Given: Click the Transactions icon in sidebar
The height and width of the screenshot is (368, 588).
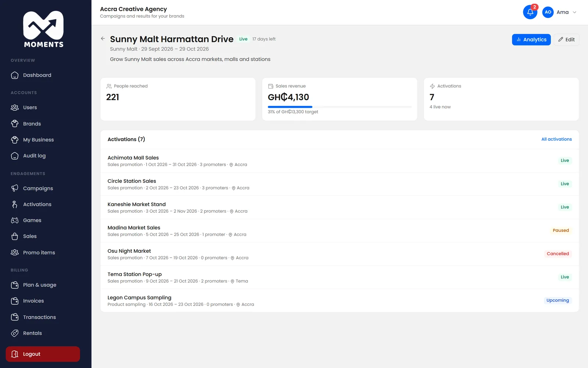Looking at the screenshot, I should point(15,317).
